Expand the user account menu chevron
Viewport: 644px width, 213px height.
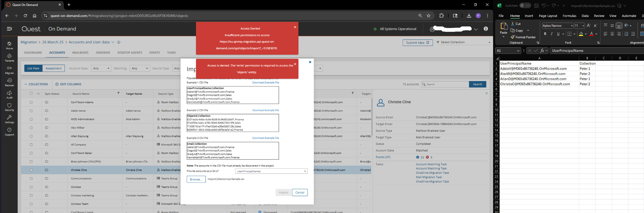(x=476, y=29)
